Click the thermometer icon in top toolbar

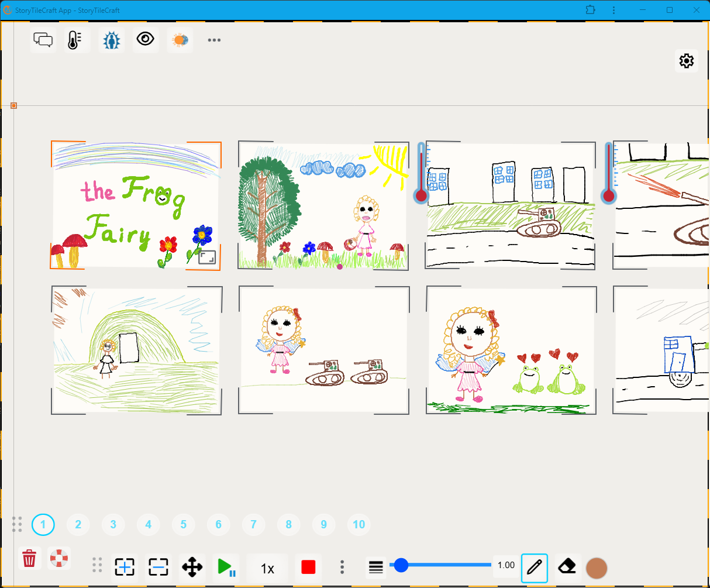(74, 40)
